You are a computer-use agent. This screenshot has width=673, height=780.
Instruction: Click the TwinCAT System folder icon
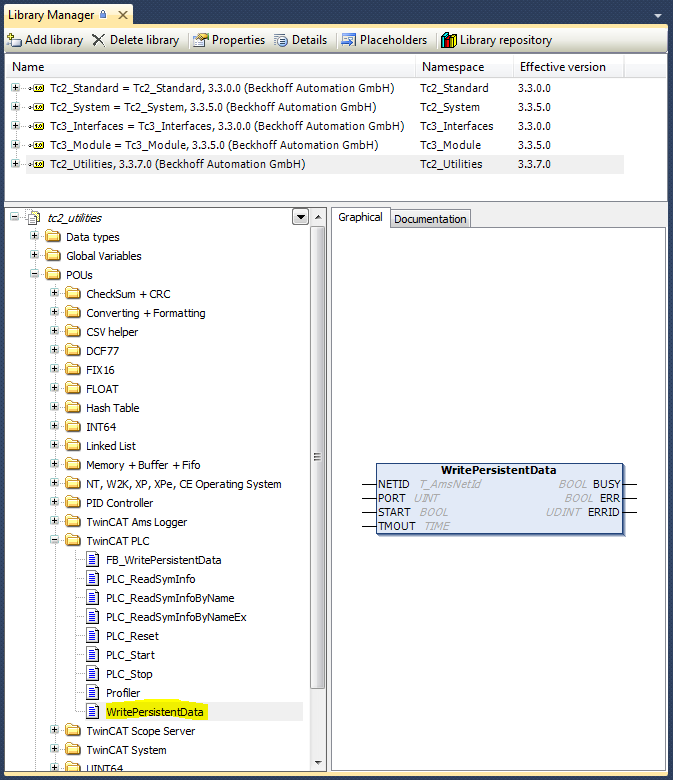click(73, 749)
